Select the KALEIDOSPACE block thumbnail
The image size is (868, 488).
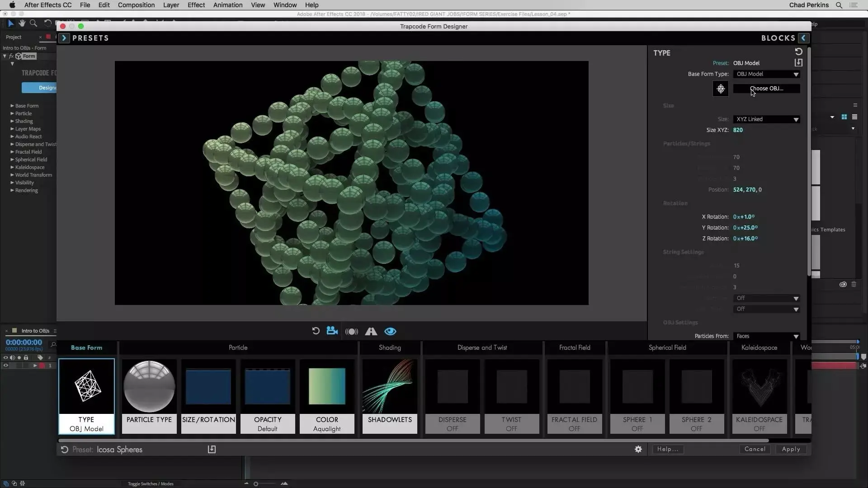point(759,396)
